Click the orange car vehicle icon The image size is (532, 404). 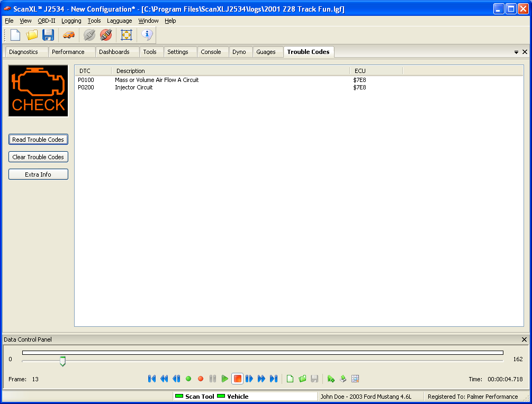point(69,35)
